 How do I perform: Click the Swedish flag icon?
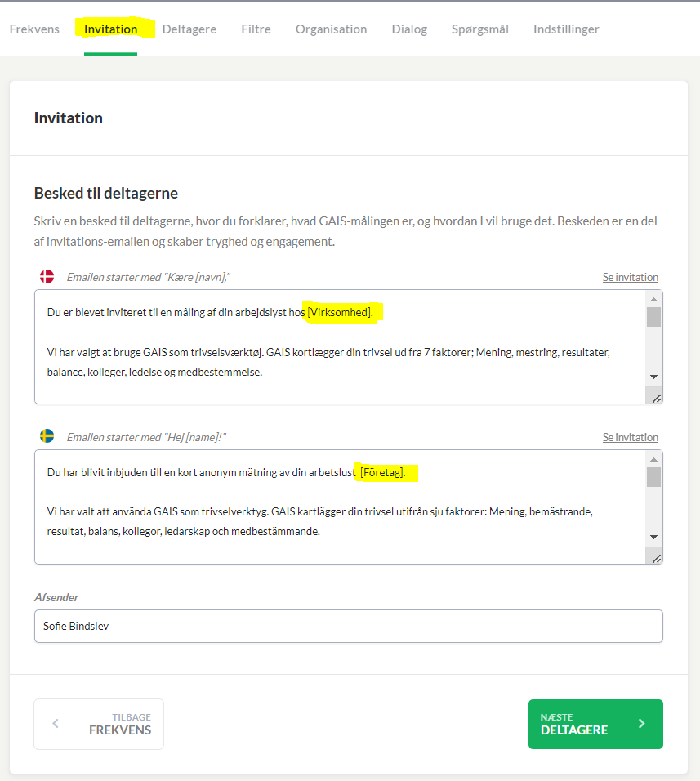[x=47, y=436]
